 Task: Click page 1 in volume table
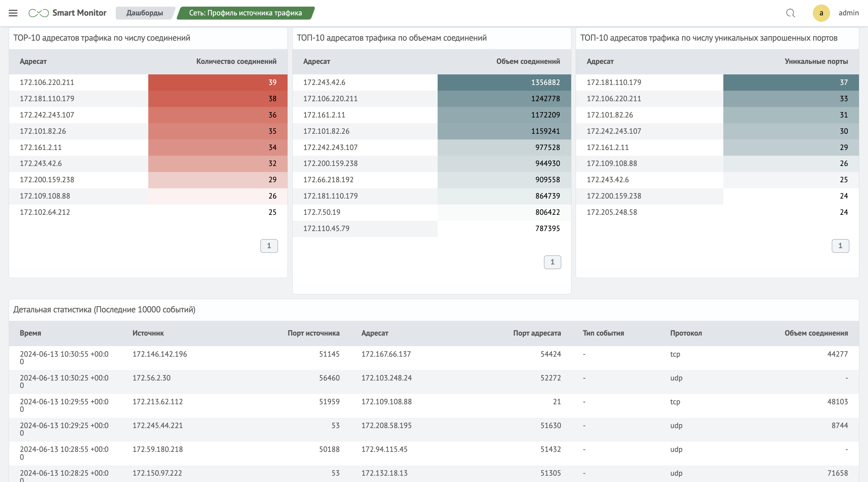(x=552, y=262)
